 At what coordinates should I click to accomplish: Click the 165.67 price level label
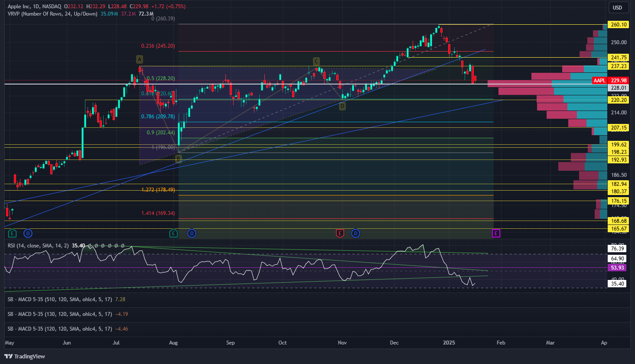[619, 229]
